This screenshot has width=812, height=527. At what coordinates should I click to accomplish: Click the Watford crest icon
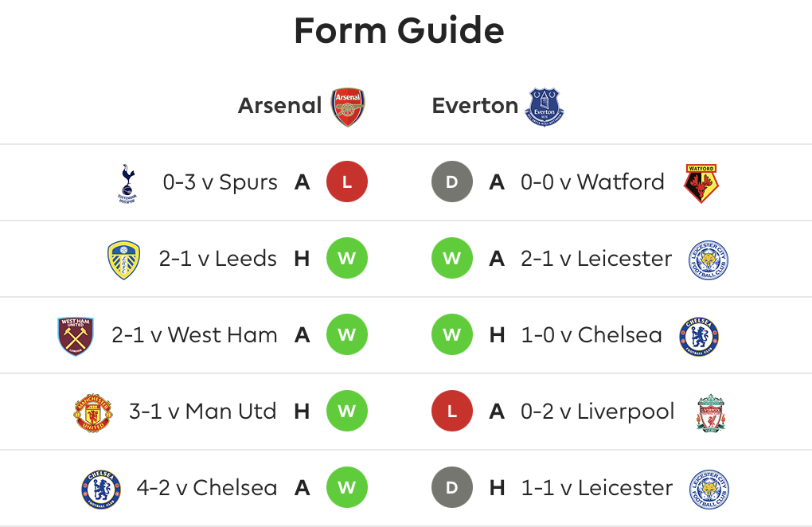[701, 184]
